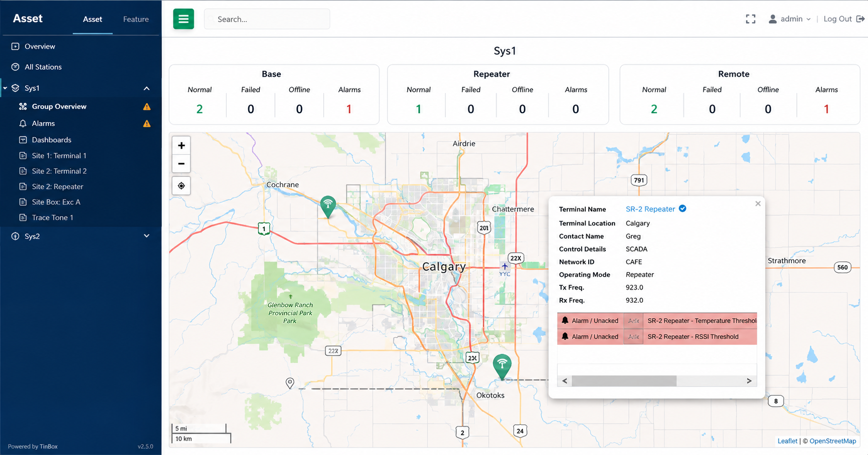Click the Remote Alarms count 1
Image resolution: width=868 pixels, height=455 pixels.
pos(826,109)
